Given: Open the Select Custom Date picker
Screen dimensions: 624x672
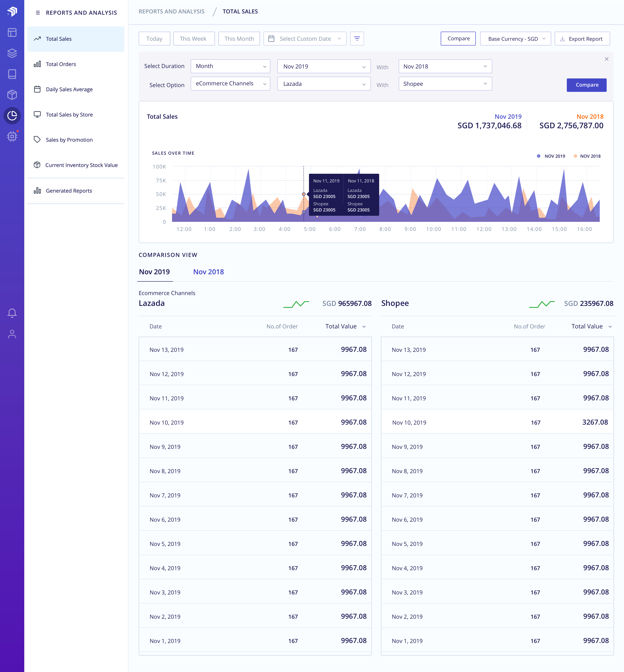Looking at the screenshot, I should tap(305, 39).
